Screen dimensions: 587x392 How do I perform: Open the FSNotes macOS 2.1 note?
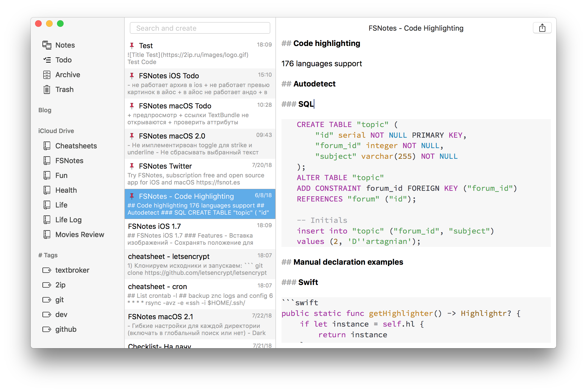pyautogui.click(x=200, y=324)
